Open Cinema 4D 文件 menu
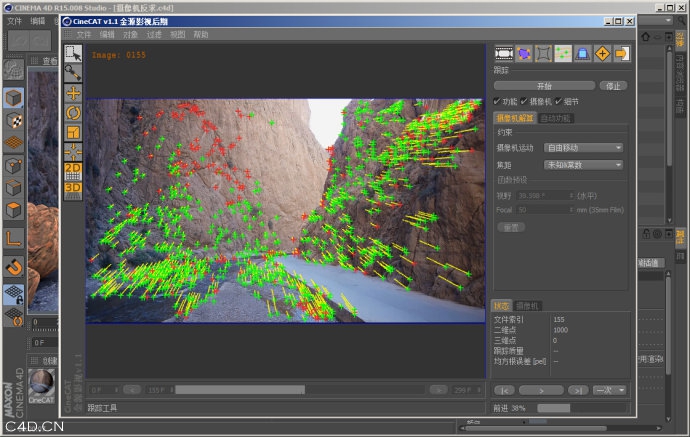This screenshot has height=437, width=690. point(15,21)
